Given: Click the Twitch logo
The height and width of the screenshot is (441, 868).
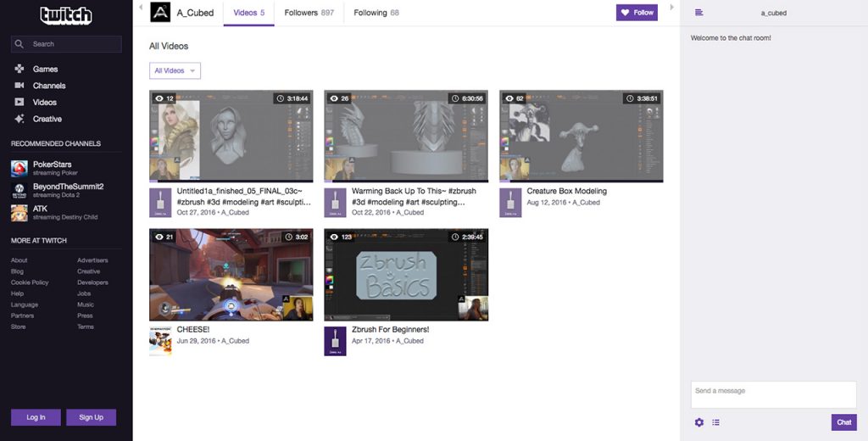Looking at the screenshot, I should pos(66,15).
